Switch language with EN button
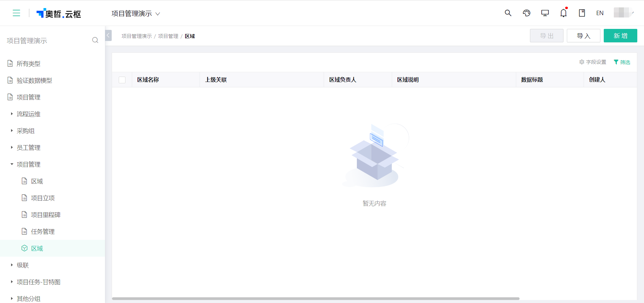644x303 pixels. point(600,13)
